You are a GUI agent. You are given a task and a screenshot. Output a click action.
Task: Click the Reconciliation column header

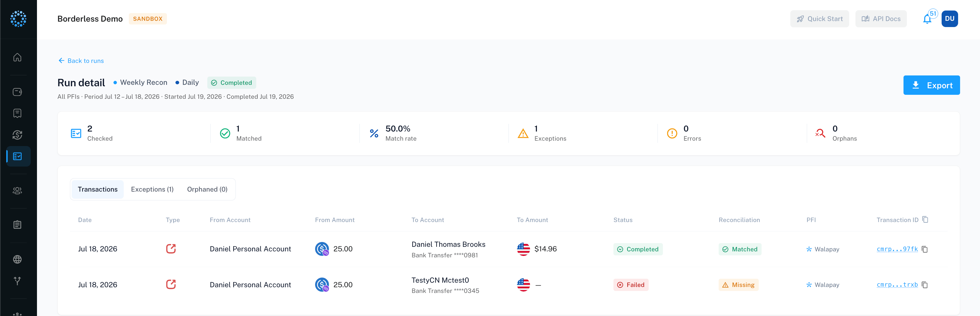point(739,220)
